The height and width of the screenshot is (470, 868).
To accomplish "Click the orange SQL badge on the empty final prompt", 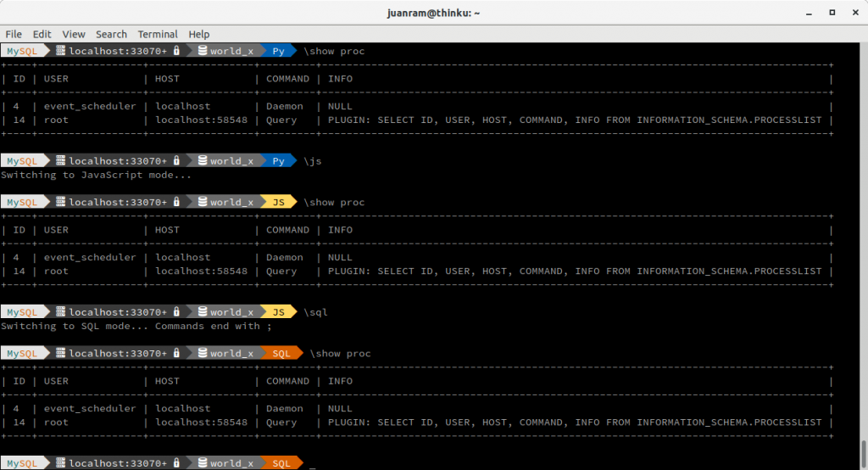I will point(281,463).
